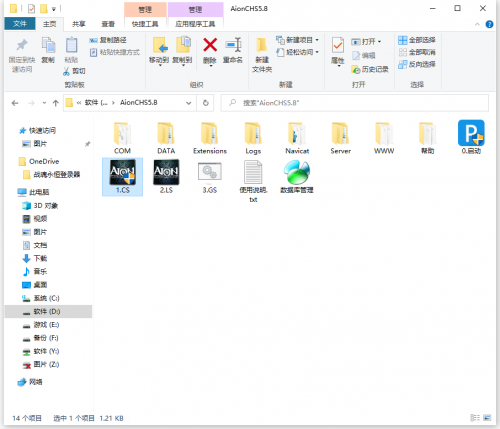Open the Easy access (轻松访问) dropdown

297,52
